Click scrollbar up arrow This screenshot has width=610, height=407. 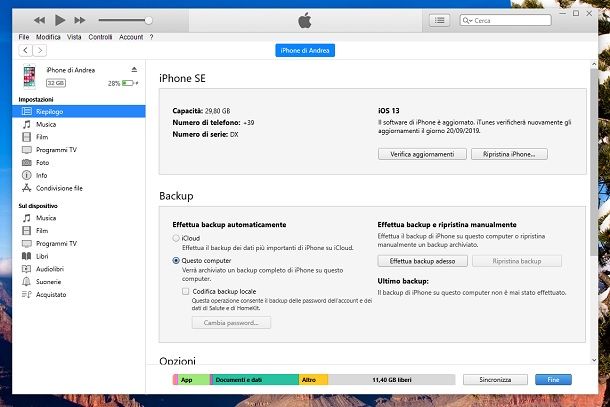pos(594,64)
